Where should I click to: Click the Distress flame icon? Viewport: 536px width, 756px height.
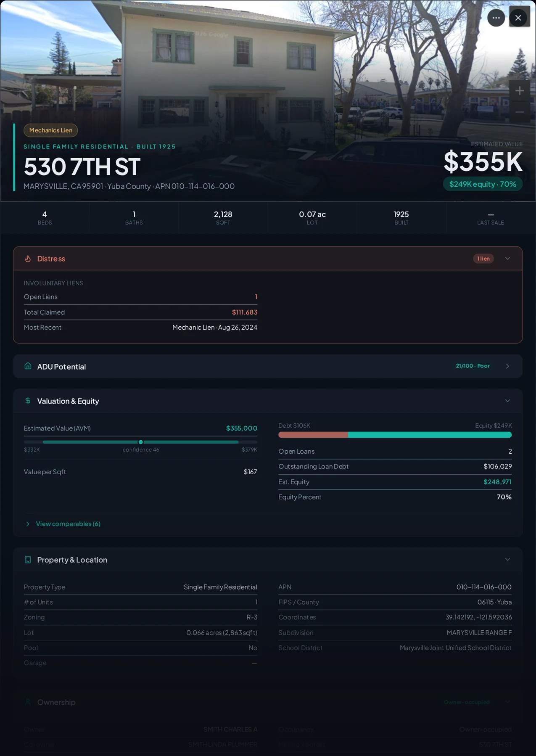(28, 259)
